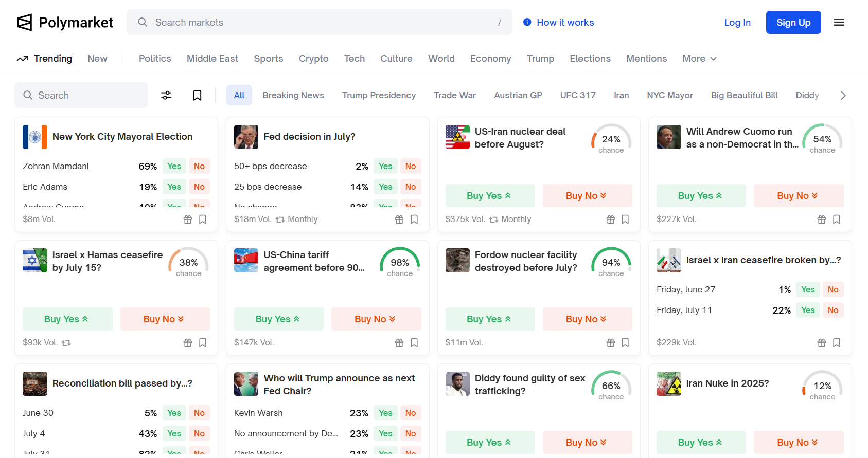
Task: Show bookmarked markets via toolbar bookmark icon
Action: pos(197,95)
